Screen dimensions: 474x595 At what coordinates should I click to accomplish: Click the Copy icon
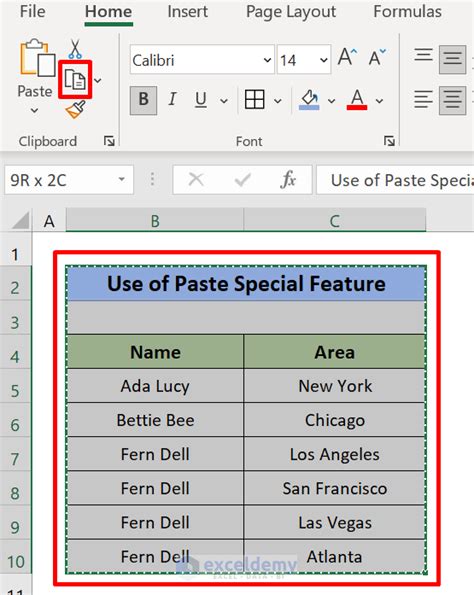point(75,80)
